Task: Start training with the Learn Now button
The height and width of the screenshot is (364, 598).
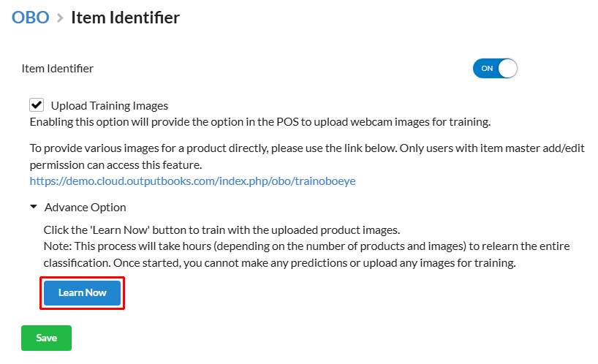Action: [x=82, y=292]
